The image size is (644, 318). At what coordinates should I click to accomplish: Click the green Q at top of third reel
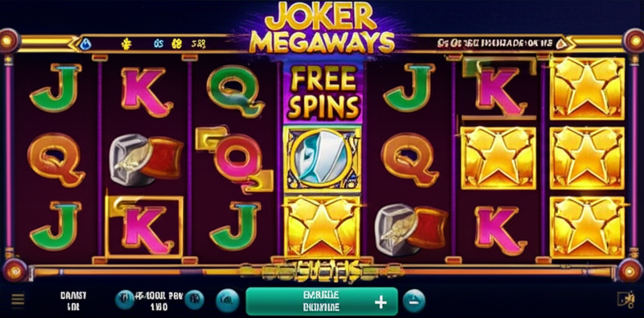tap(235, 90)
